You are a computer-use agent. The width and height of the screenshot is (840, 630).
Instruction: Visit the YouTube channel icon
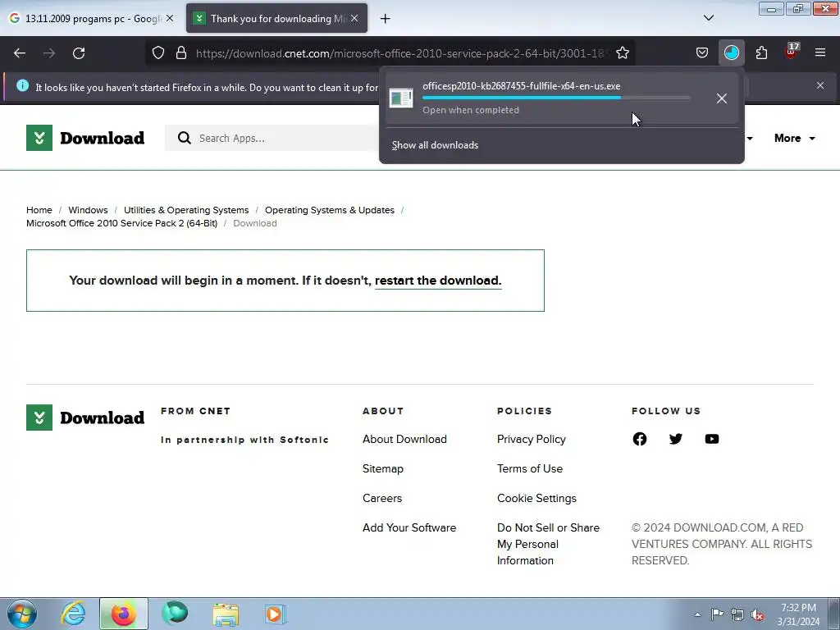tap(711, 439)
